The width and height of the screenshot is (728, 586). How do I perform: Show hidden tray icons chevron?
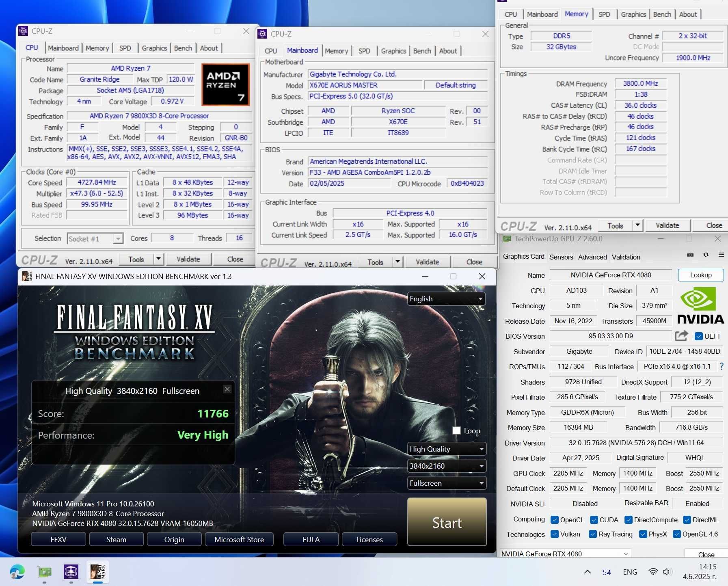[x=587, y=572]
